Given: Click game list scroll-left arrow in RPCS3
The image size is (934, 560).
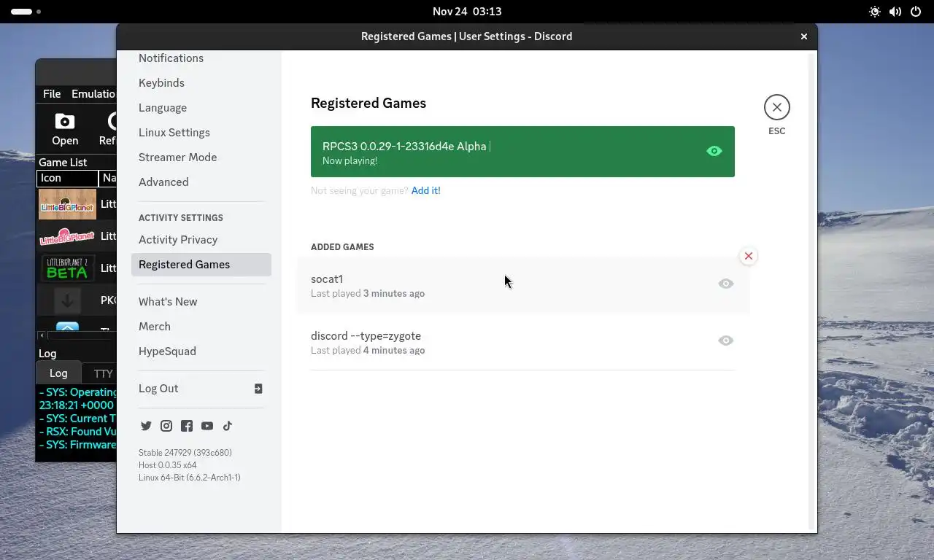Looking at the screenshot, I should tap(42, 335).
